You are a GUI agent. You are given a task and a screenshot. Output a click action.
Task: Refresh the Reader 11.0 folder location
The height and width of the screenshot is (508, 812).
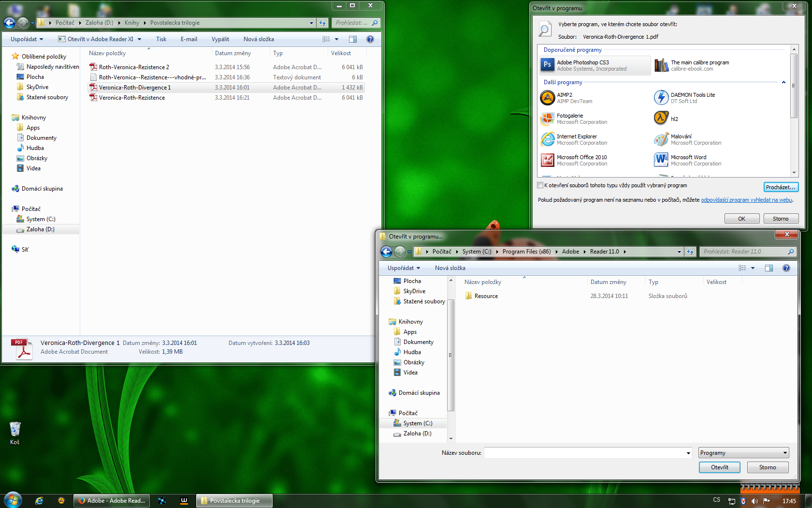click(x=690, y=252)
